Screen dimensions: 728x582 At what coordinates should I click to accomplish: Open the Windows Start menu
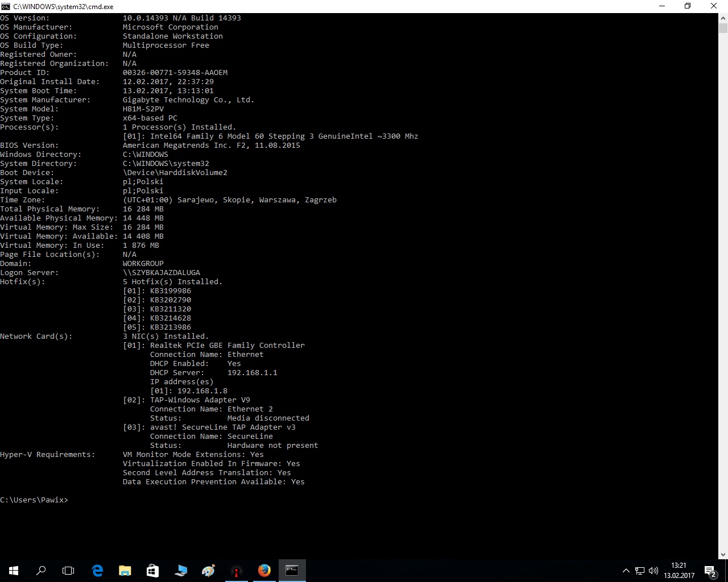14,571
